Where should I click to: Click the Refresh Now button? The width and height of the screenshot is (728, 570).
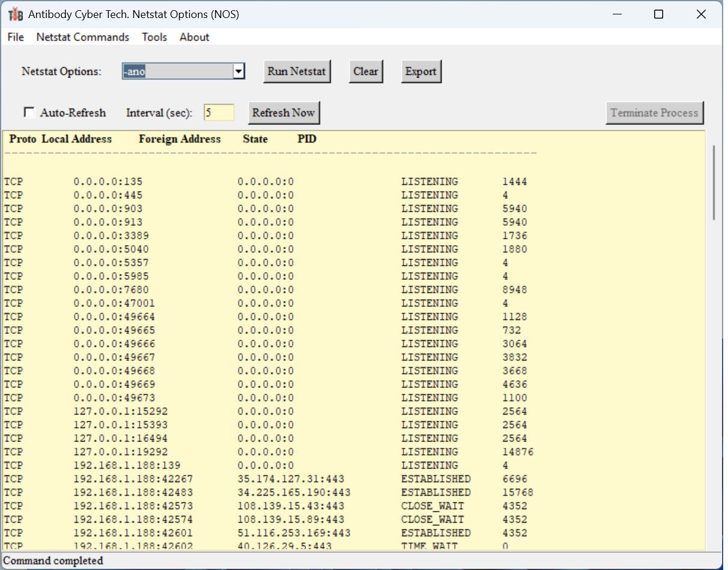(x=284, y=112)
